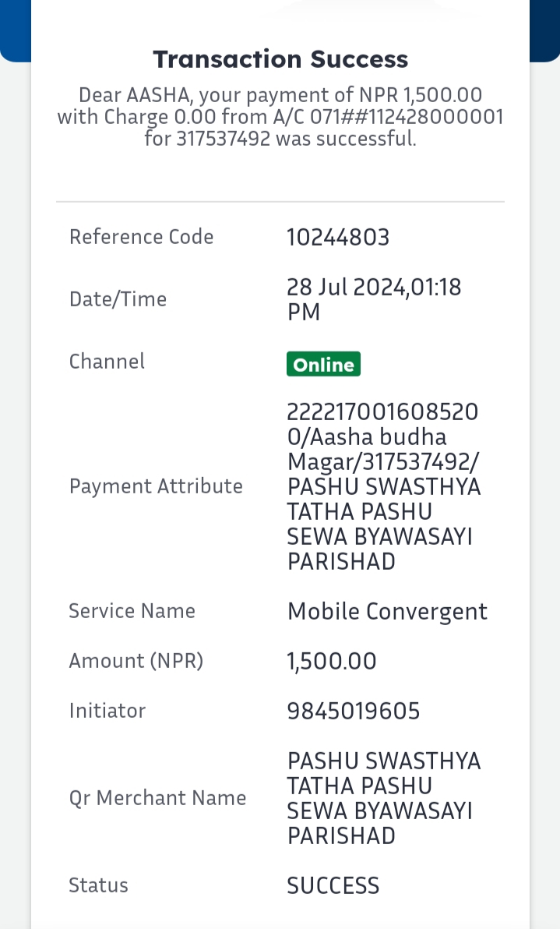Viewport: 560px width, 929px height.
Task: Click the Transaction Success heading
Action: 280,59
